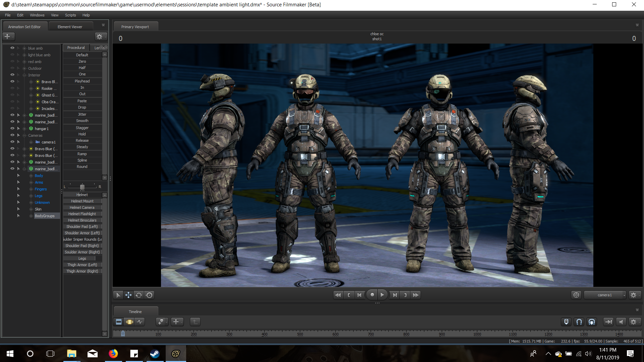Select the rotate manipulator tool
The width and height of the screenshot is (644, 362).
tap(139, 295)
